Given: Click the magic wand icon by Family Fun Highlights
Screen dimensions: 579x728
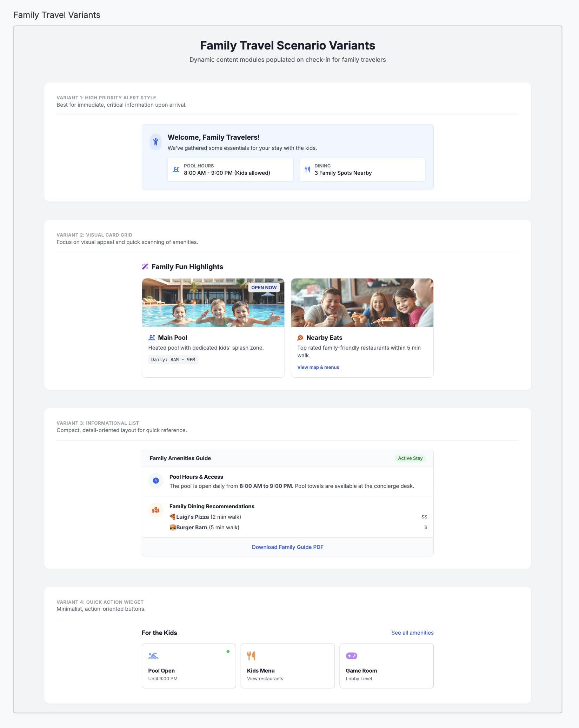Looking at the screenshot, I should [x=145, y=267].
